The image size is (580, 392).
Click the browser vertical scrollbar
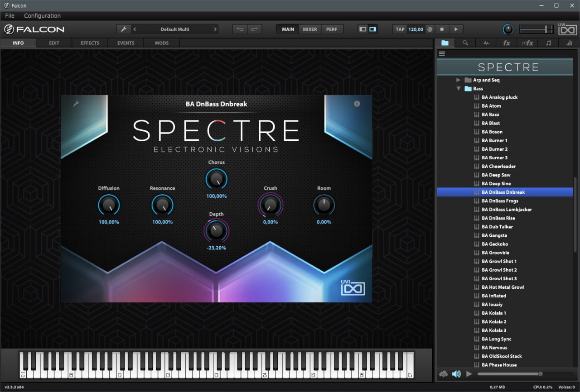pyautogui.click(x=576, y=215)
